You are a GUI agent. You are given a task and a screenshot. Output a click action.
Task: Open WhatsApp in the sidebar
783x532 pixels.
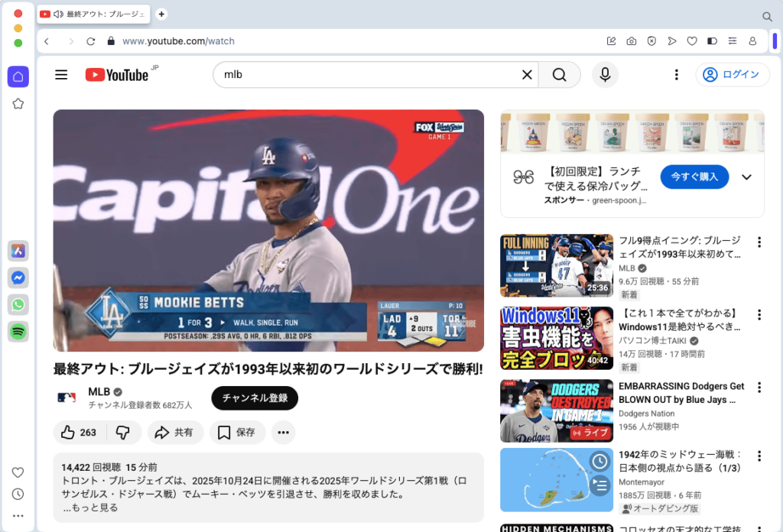[x=18, y=304]
